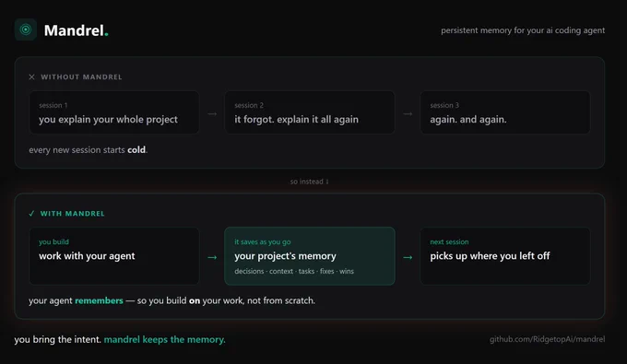Click the green 'remembers' word

pyautogui.click(x=99, y=300)
